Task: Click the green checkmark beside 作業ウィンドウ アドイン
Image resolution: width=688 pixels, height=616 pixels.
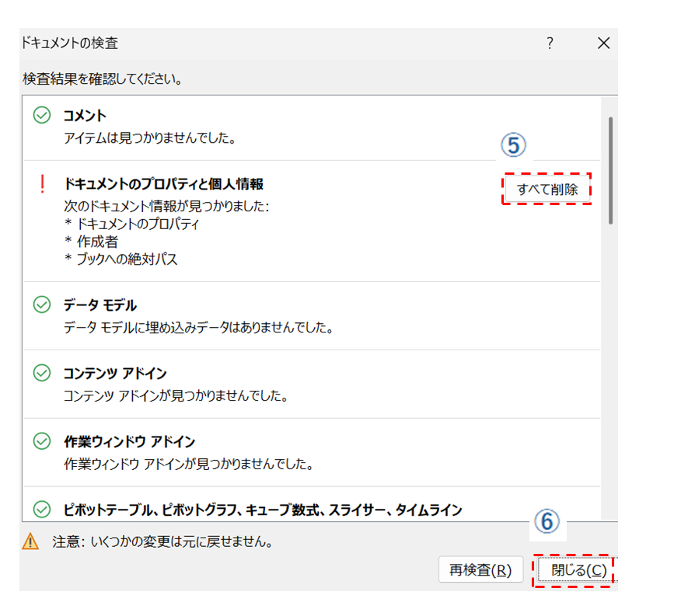Action: click(42, 442)
